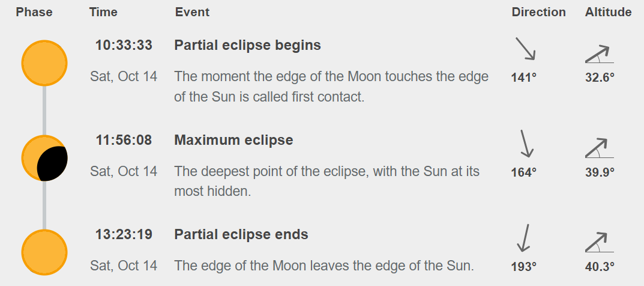
Task: Click the Direction column header
Action: pyautogui.click(x=538, y=13)
